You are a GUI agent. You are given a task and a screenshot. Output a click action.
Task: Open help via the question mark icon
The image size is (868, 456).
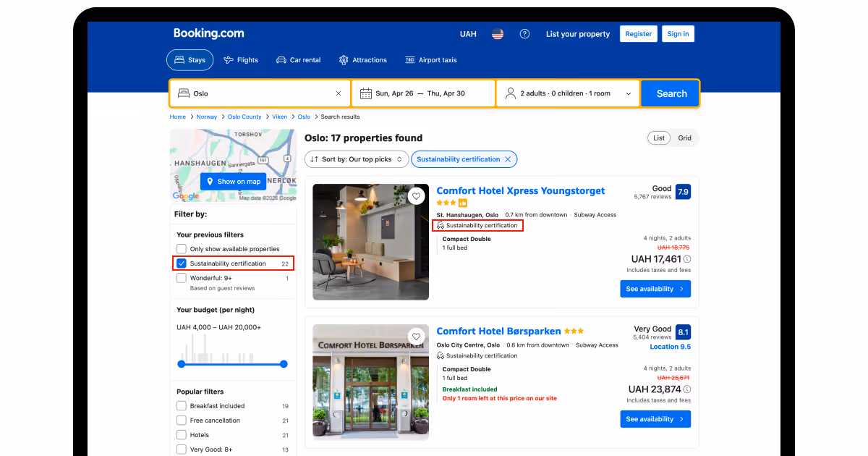coord(524,33)
